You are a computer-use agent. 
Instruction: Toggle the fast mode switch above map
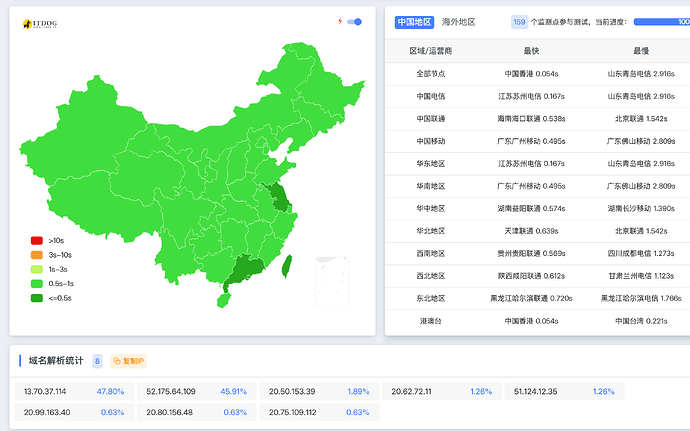coord(354,21)
